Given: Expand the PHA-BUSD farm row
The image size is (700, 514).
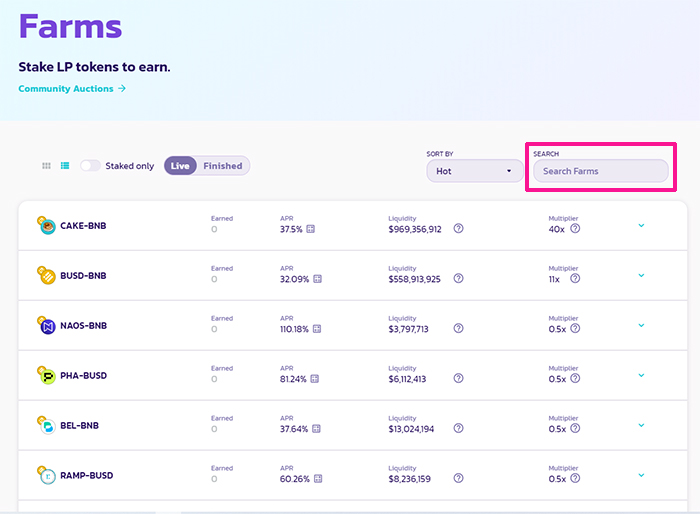Looking at the screenshot, I should coord(642,376).
